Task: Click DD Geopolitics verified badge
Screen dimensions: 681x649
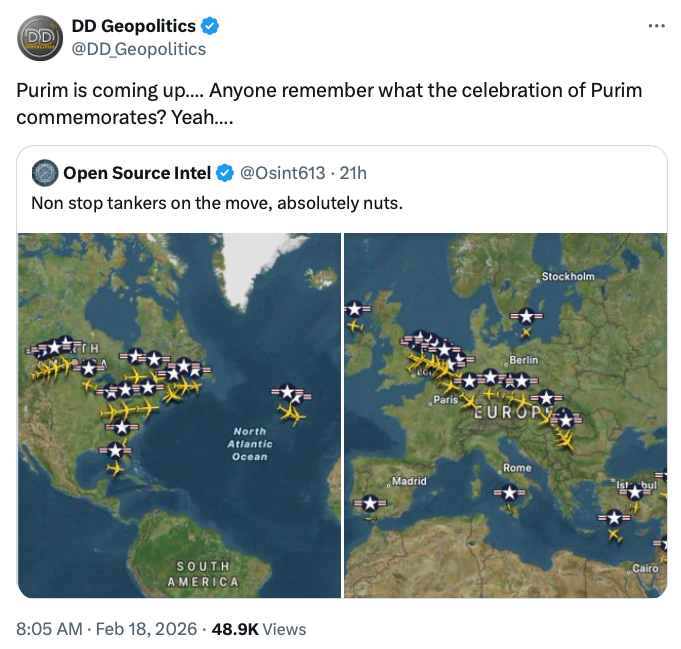Action: point(212,26)
